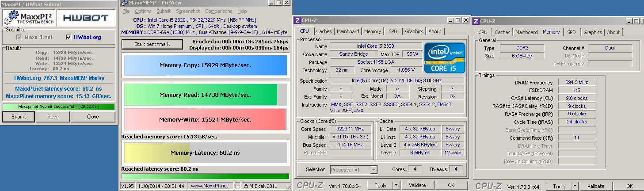Screen dimensions: 644x191
Task: Switch to Memory tab in first CPU-Z
Action: point(373,31)
